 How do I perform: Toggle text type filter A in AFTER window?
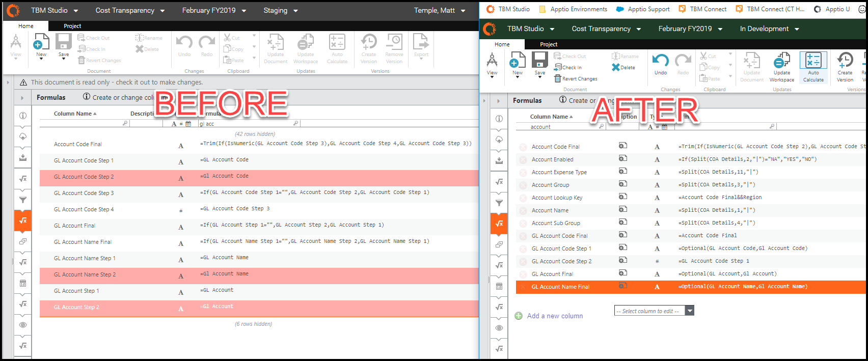pyautogui.click(x=650, y=127)
